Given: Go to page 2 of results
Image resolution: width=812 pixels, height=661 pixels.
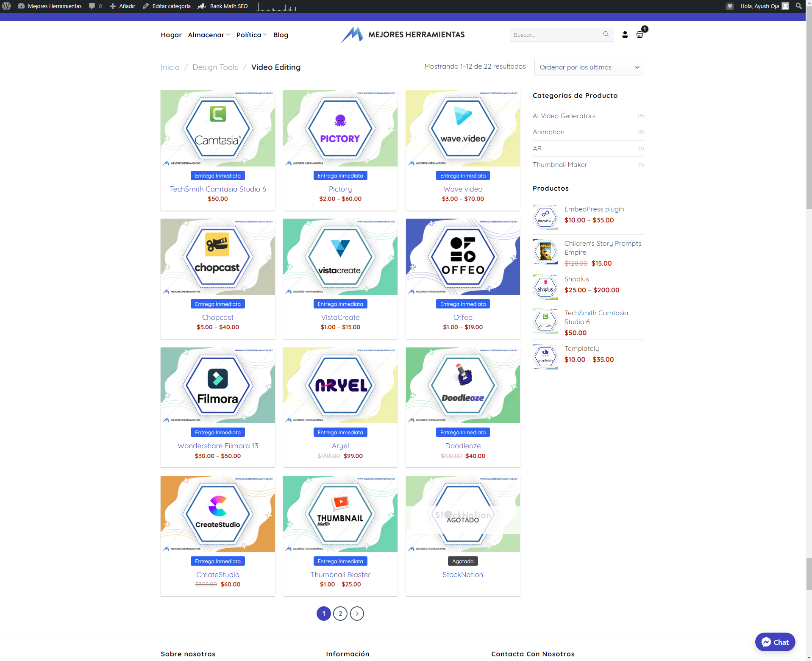Looking at the screenshot, I should click(340, 614).
